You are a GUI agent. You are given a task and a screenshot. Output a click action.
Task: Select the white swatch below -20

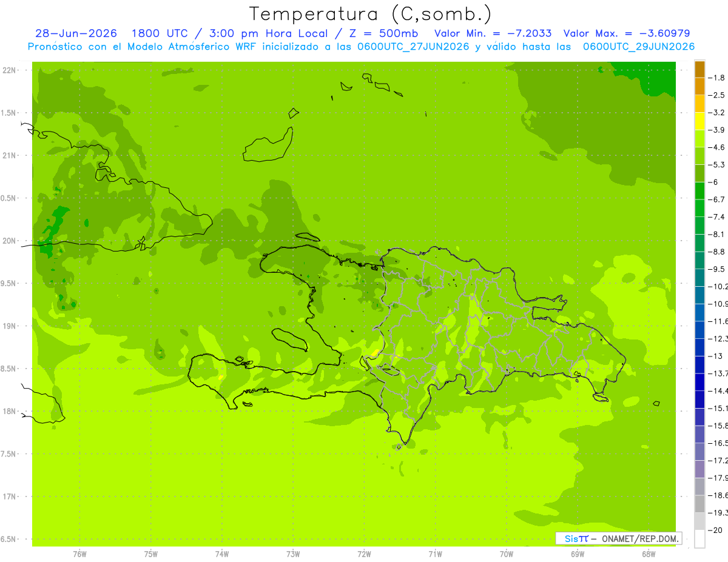point(699,538)
